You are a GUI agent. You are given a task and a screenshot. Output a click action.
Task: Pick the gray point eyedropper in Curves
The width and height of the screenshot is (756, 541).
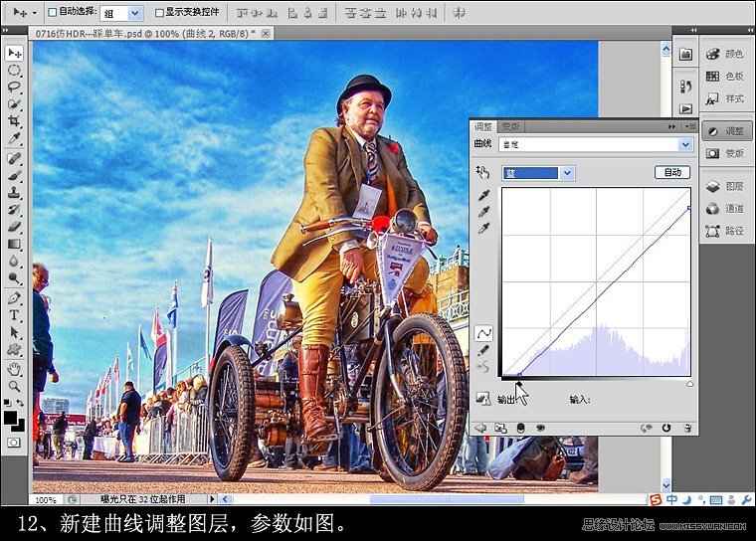tap(483, 212)
